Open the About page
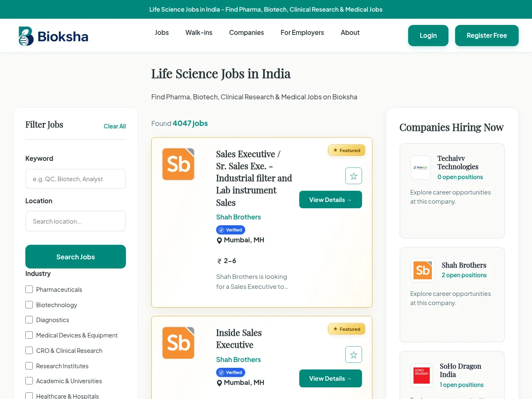Screen dimensions: 532x399 (350, 32)
